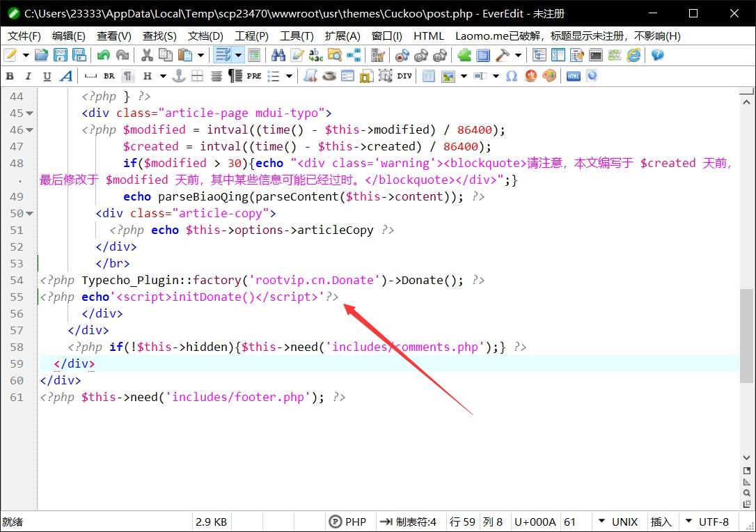This screenshot has height=532, width=756.
Task: Collapse the code fold on line 45
Action: point(31,114)
